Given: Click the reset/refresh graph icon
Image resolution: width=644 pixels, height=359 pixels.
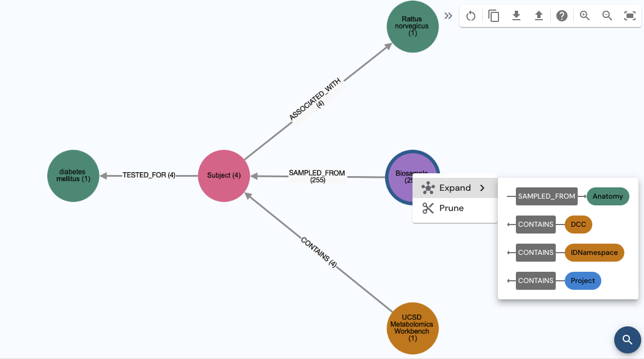Looking at the screenshot, I should click(x=471, y=16).
